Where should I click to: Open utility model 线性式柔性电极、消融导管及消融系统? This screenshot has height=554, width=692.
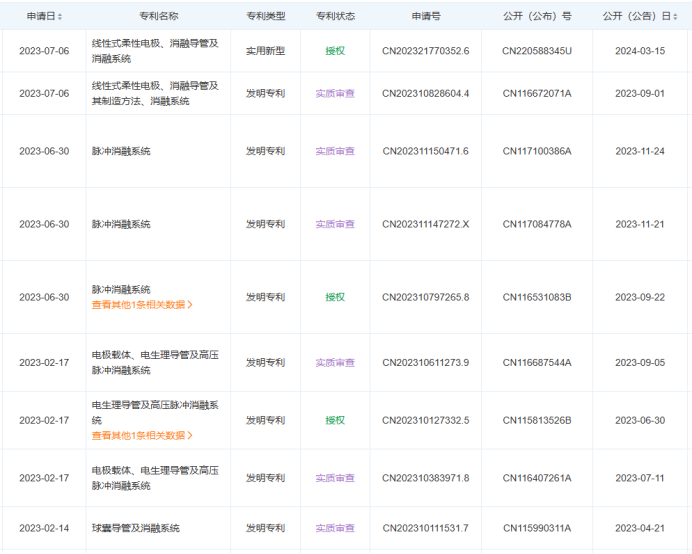155,51
